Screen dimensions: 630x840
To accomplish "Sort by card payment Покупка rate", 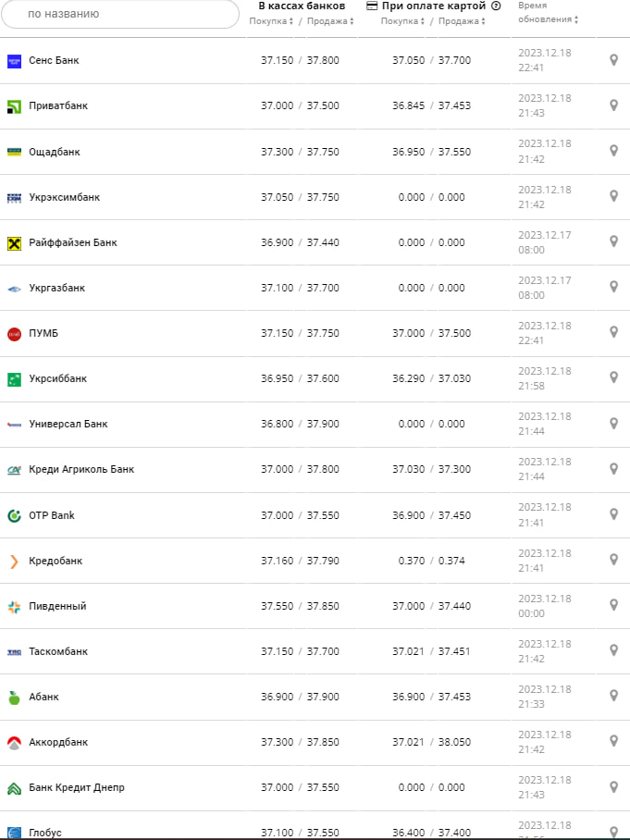I will pos(402,21).
